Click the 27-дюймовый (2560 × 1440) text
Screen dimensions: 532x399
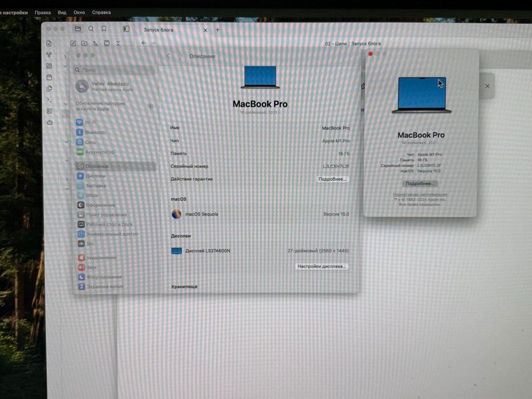[x=318, y=251]
